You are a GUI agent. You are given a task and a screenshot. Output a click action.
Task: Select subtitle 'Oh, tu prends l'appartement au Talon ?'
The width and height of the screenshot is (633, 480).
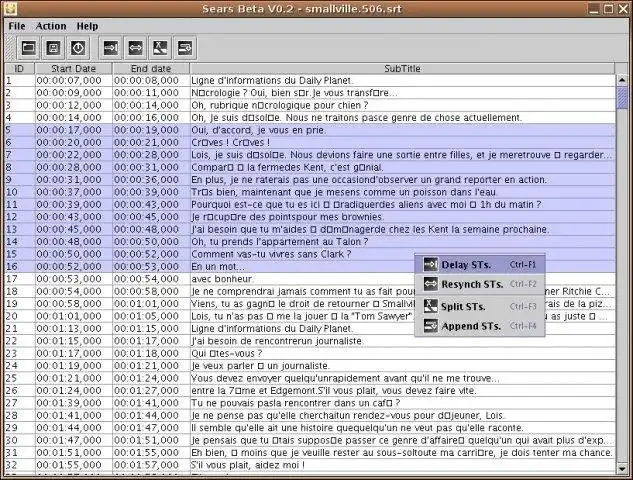point(402,241)
